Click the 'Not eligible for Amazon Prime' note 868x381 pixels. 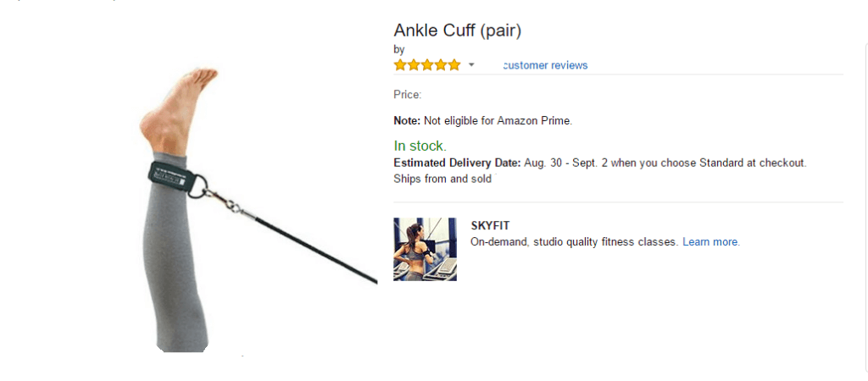(483, 121)
